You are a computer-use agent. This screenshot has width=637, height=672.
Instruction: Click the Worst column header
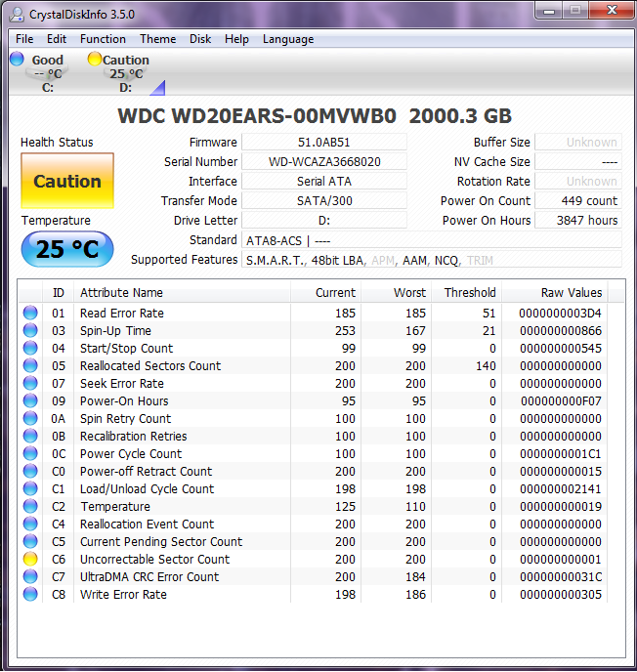point(396,293)
